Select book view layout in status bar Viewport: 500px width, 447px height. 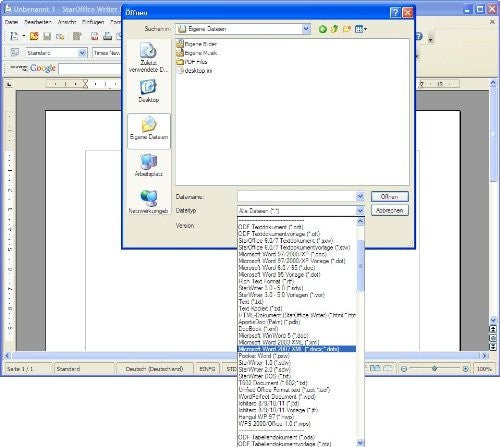pos(387,368)
